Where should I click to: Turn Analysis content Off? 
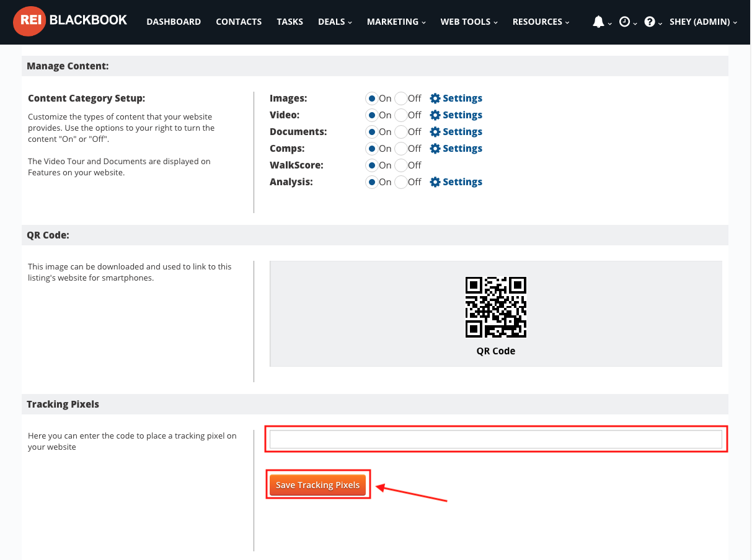(400, 182)
